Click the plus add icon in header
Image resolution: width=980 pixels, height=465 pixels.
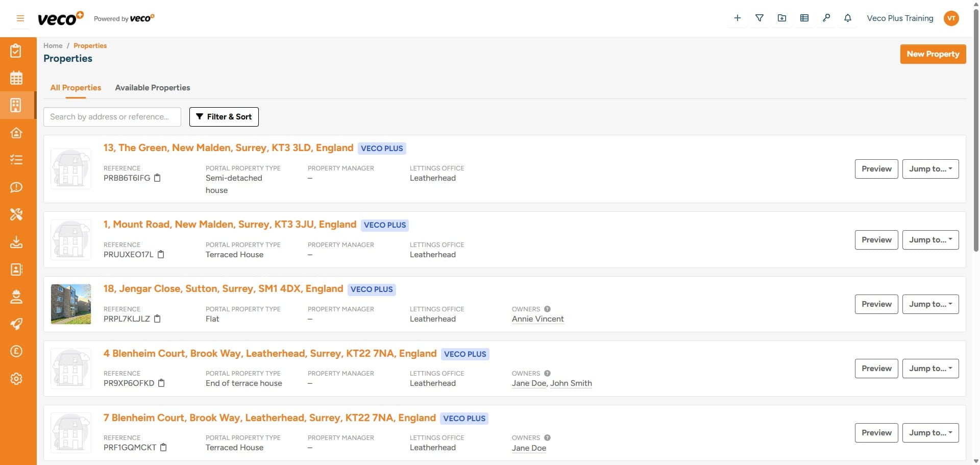(x=737, y=18)
